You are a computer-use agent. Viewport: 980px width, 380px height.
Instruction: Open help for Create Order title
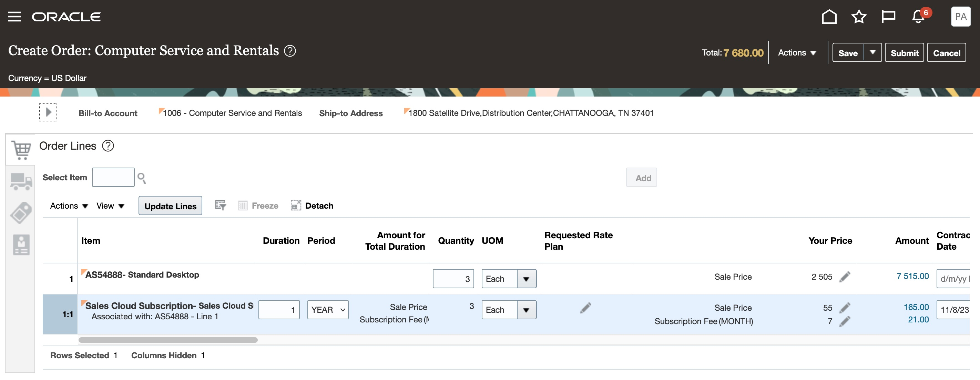pyautogui.click(x=290, y=51)
